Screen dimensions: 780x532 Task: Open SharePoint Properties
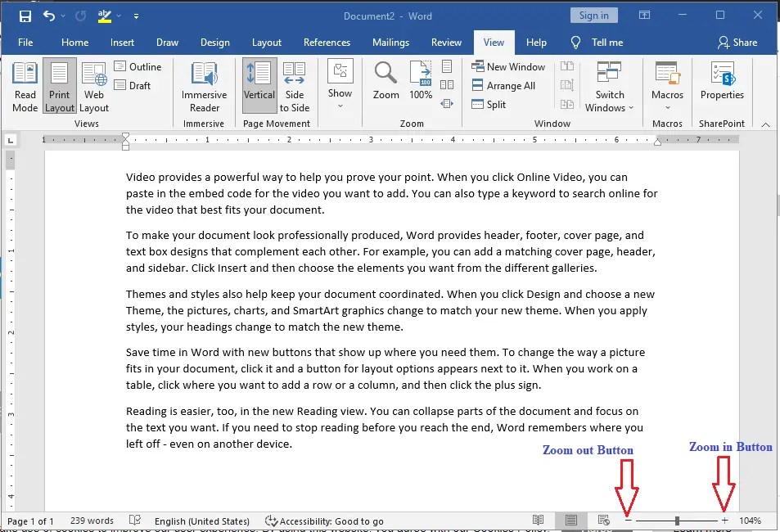tap(722, 81)
